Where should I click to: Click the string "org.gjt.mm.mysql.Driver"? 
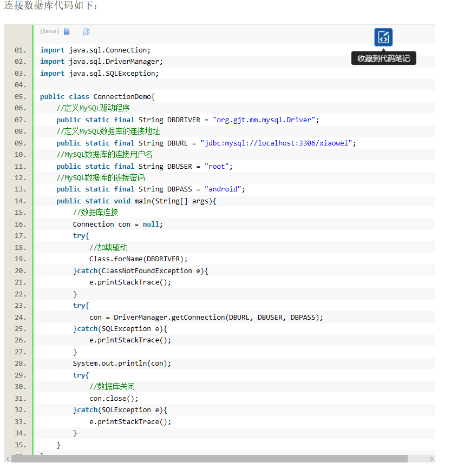[x=264, y=120]
